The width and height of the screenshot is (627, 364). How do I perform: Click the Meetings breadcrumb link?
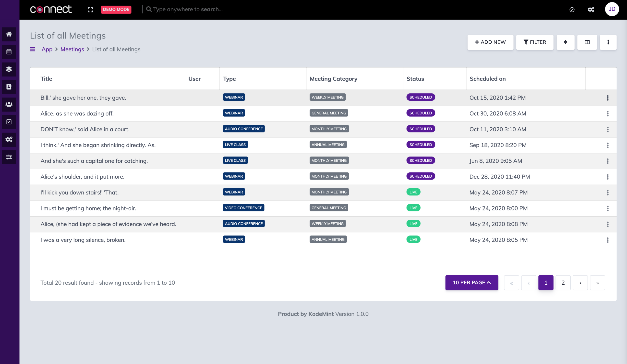tap(72, 49)
